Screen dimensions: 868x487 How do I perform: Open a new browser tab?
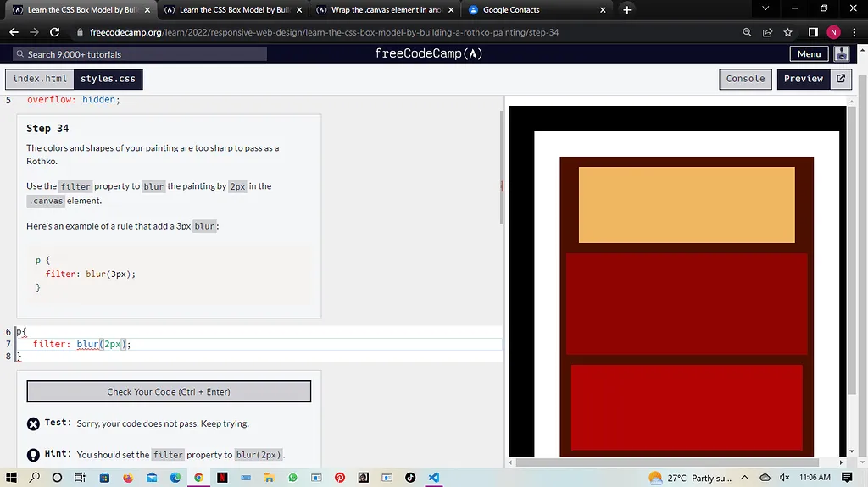coord(626,10)
